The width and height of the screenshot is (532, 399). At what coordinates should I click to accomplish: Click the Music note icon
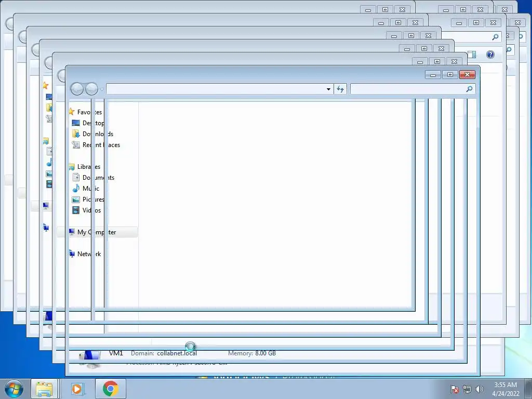point(76,188)
